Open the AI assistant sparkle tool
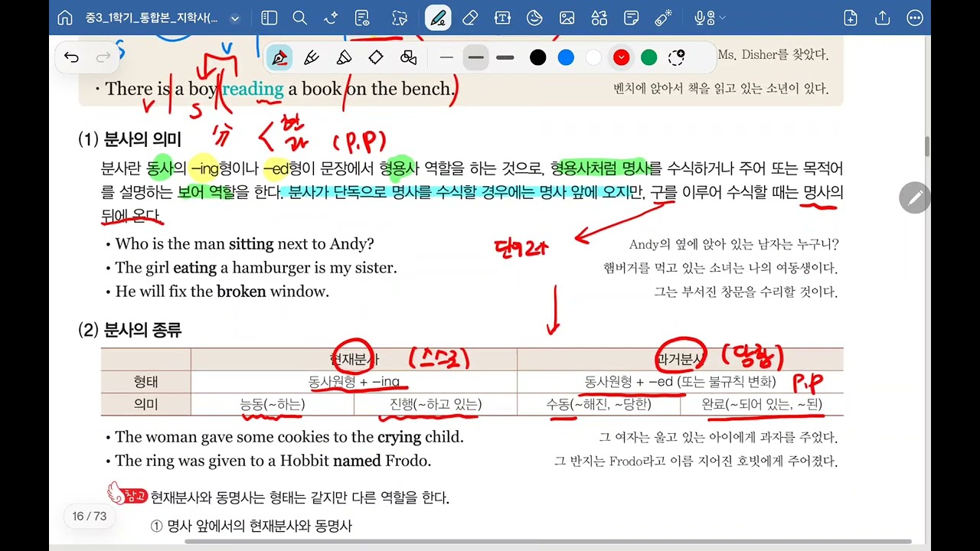The image size is (980, 551). (331, 18)
